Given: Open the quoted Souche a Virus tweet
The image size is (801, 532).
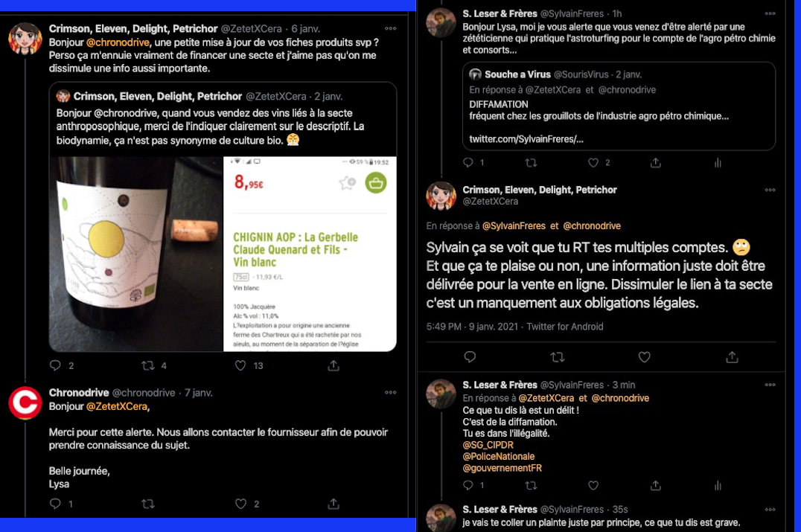Looking at the screenshot, I should [619, 106].
